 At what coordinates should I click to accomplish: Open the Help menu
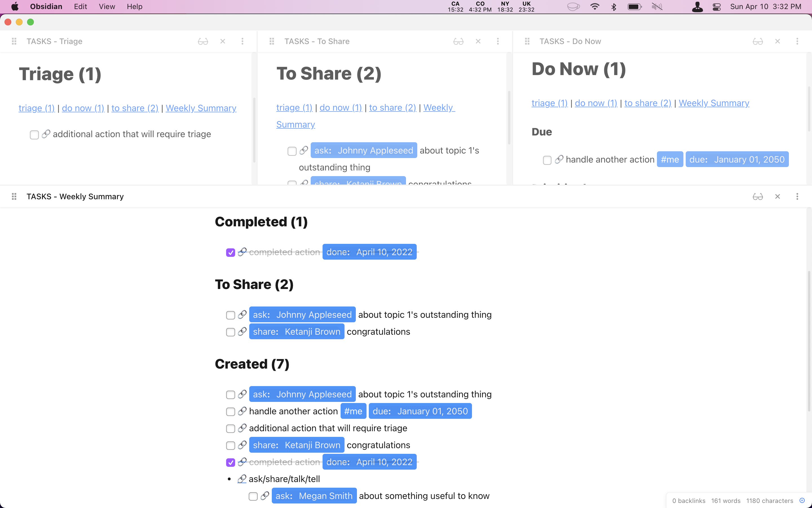pyautogui.click(x=134, y=6)
